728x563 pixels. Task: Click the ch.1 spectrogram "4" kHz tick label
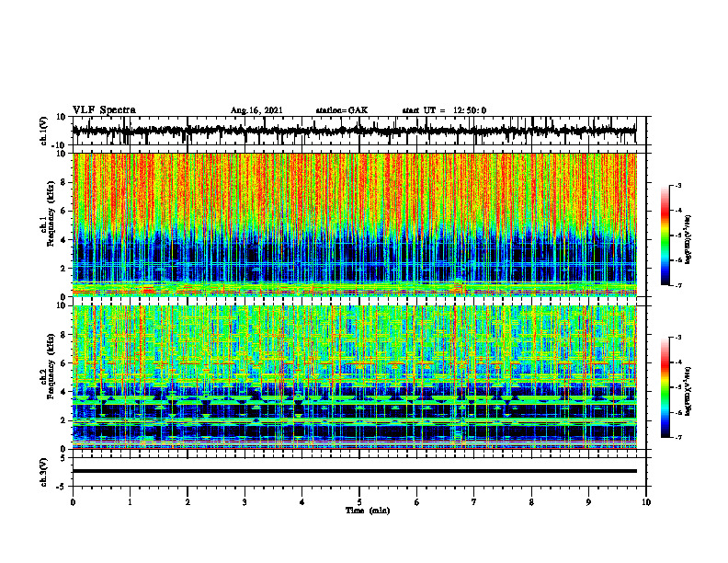click(63, 240)
